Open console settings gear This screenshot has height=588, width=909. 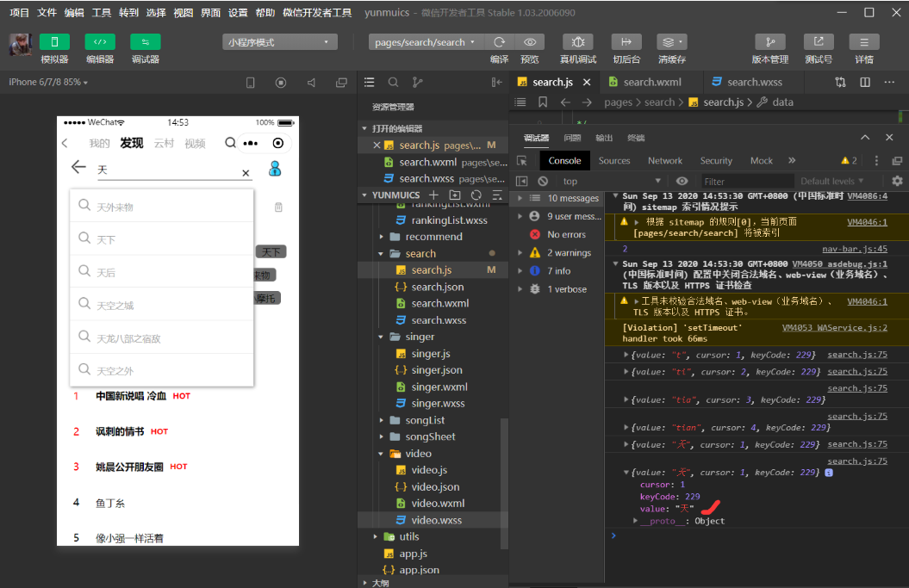[x=897, y=182]
